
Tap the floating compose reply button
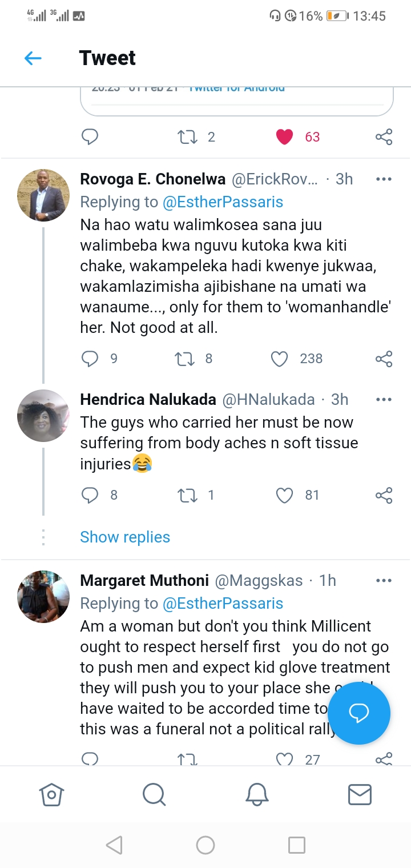pos(359,713)
